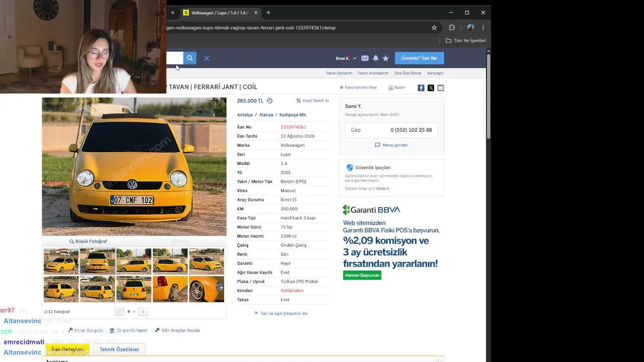
Task: Open the Chrome extensions puzzle icon
Action: (452, 28)
